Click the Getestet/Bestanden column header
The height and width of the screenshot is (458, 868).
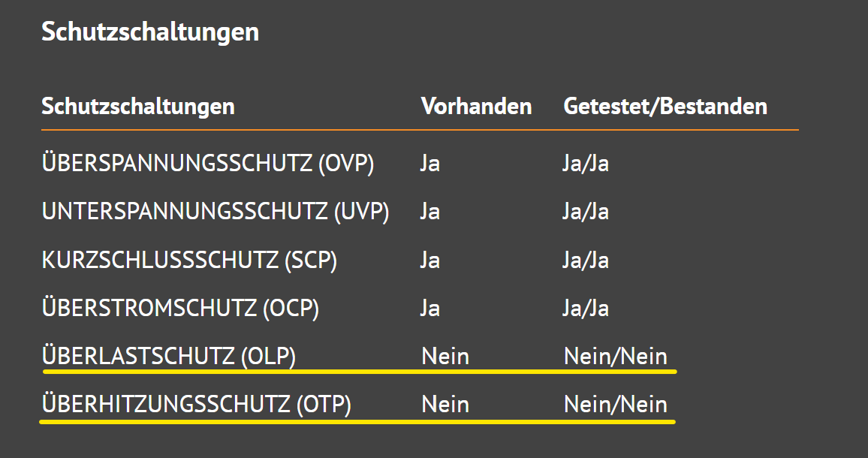pos(665,107)
